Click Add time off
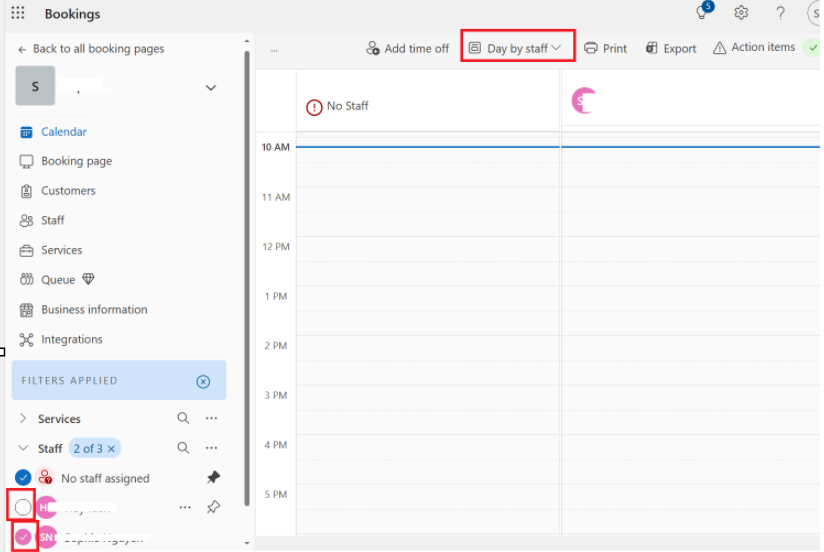Image resolution: width=824 pixels, height=552 pixels. 407,48
